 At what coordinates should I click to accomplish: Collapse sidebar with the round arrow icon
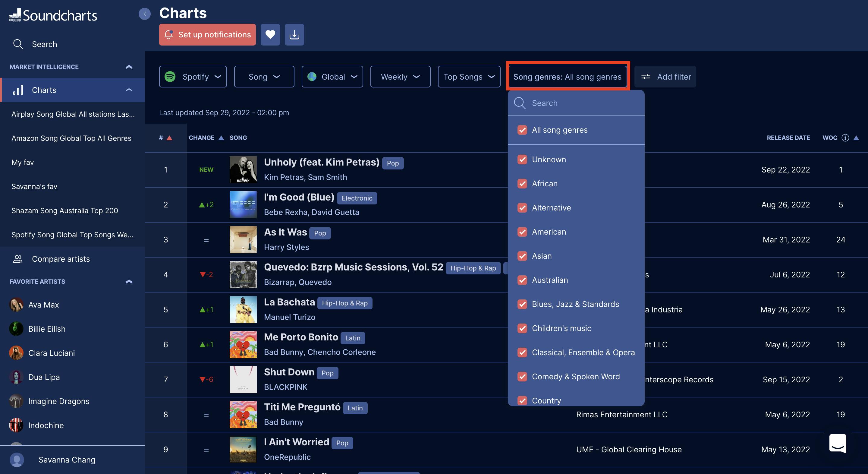[x=145, y=14]
